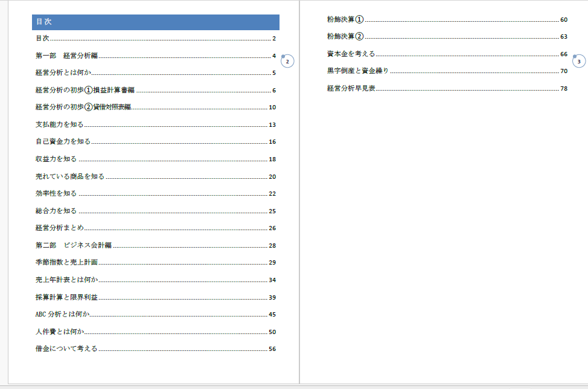The width and height of the screenshot is (588, 389).
Task: Open the 経営分析とは何か entry
Action: point(63,73)
